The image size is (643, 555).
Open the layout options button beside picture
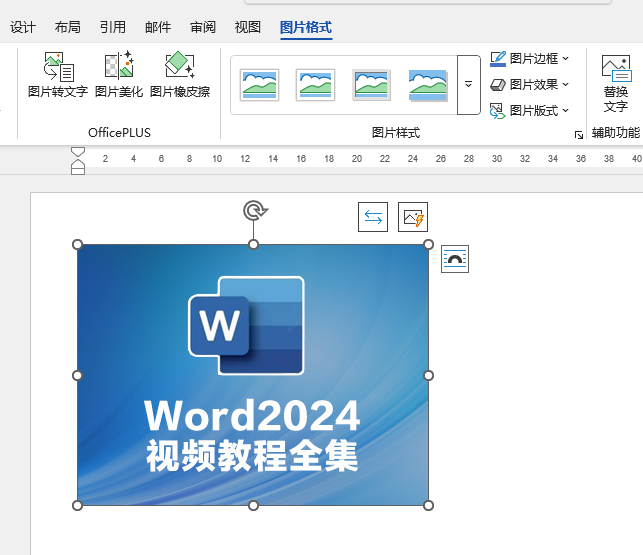pyautogui.click(x=455, y=259)
